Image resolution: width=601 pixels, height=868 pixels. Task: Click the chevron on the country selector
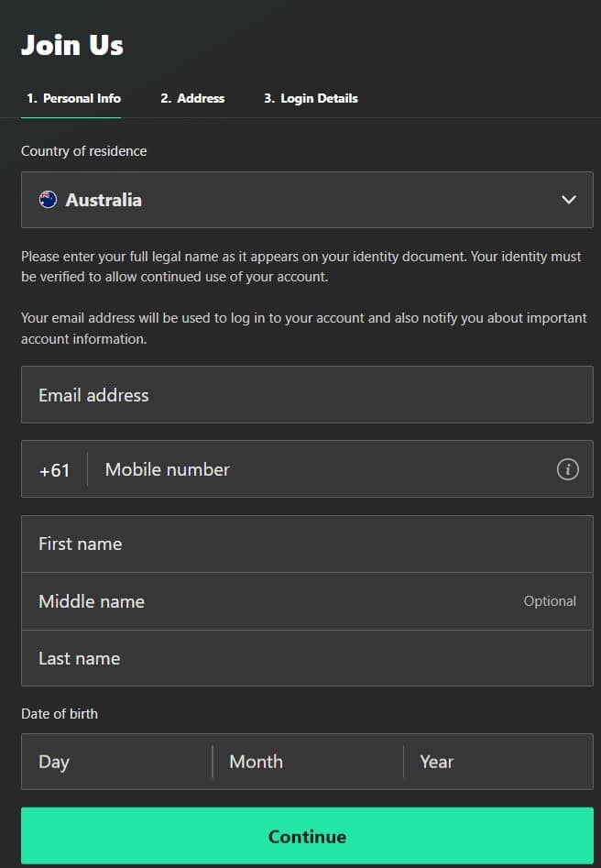pos(568,199)
